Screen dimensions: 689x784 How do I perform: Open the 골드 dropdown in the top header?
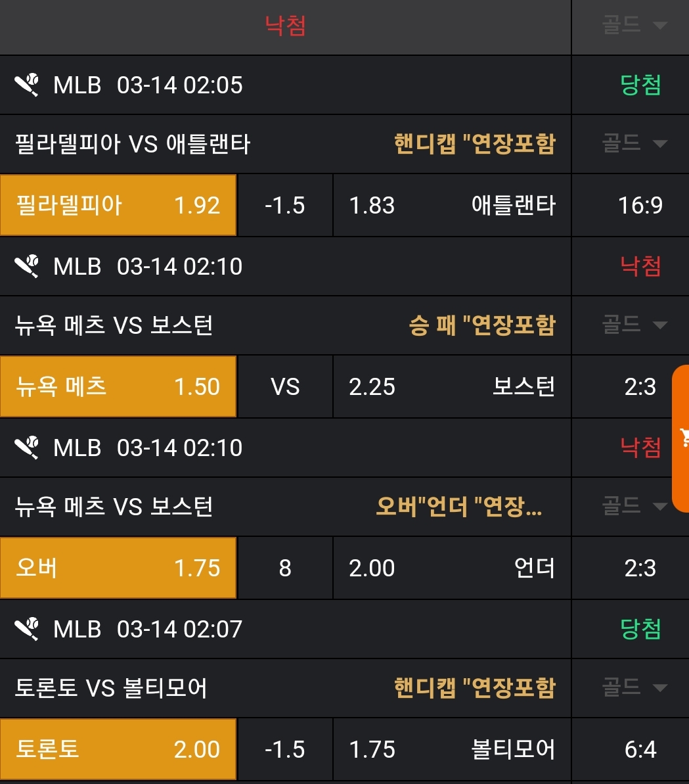[634, 26]
